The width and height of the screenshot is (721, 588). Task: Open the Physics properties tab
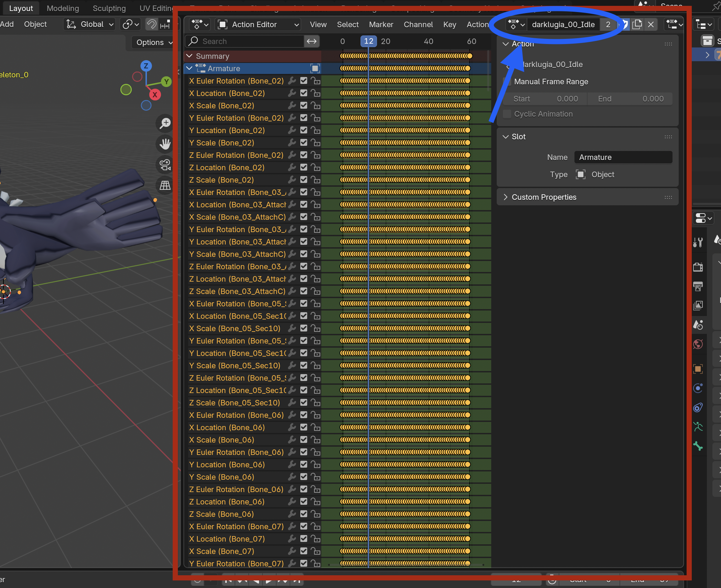click(698, 389)
